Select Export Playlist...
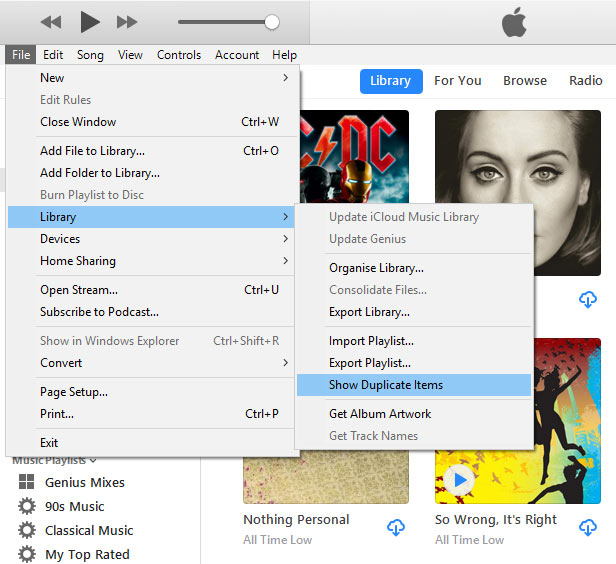The width and height of the screenshot is (616, 564). (x=414, y=363)
